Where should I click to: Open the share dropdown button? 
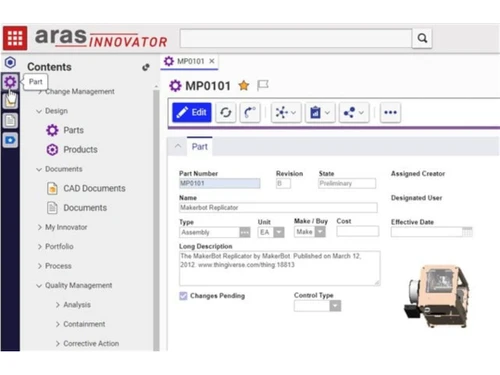click(x=354, y=112)
